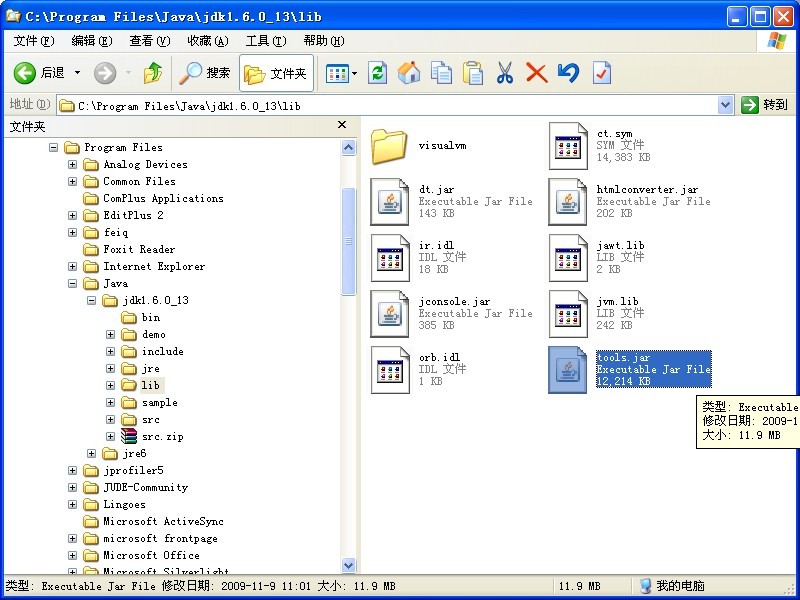
Task: Close the 文件夹 folders pane
Action: (x=342, y=125)
